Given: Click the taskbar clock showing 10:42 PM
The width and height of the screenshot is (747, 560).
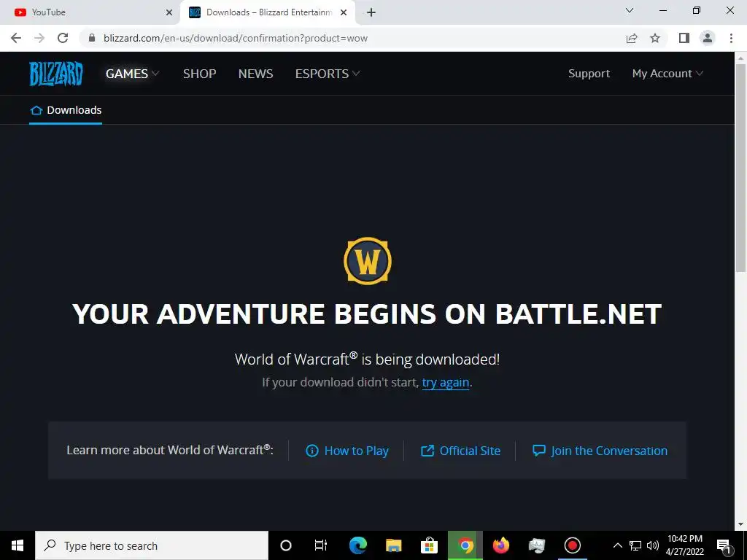Looking at the screenshot, I should [684, 545].
